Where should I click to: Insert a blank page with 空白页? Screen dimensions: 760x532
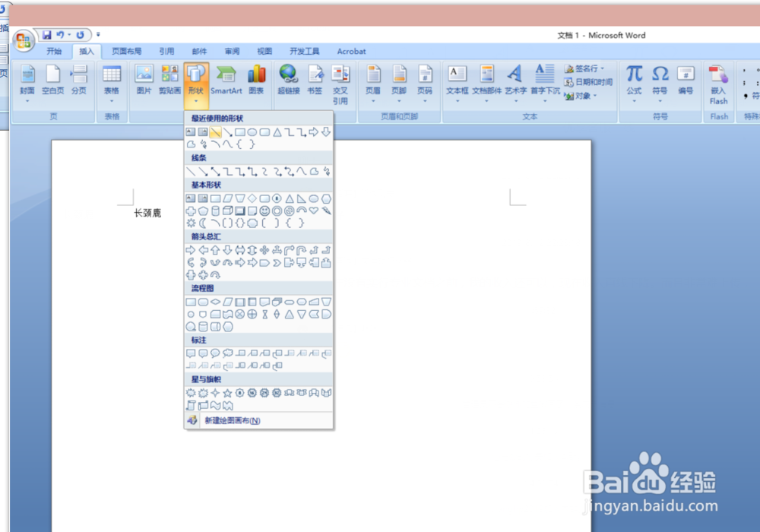[x=53, y=80]
